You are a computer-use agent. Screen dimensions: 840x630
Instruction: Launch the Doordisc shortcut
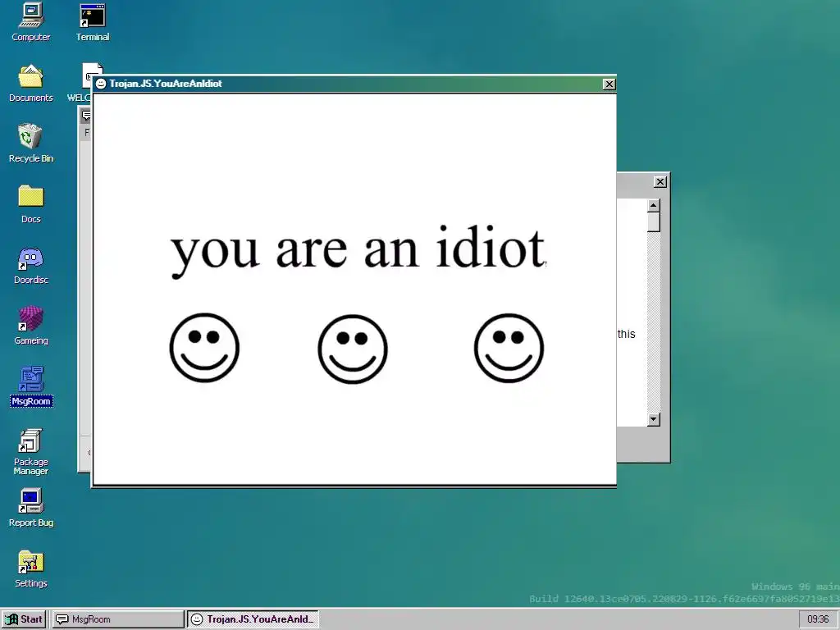pos(30,265)
